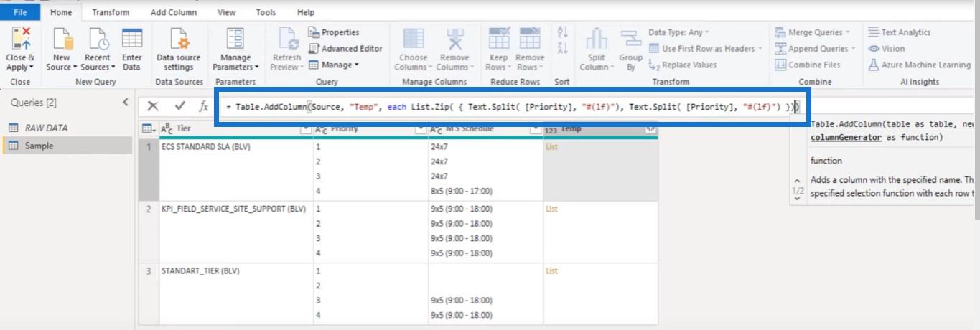Click the Split Column icon
This screenshot has width=980, height=330.
tap(597, 39)
